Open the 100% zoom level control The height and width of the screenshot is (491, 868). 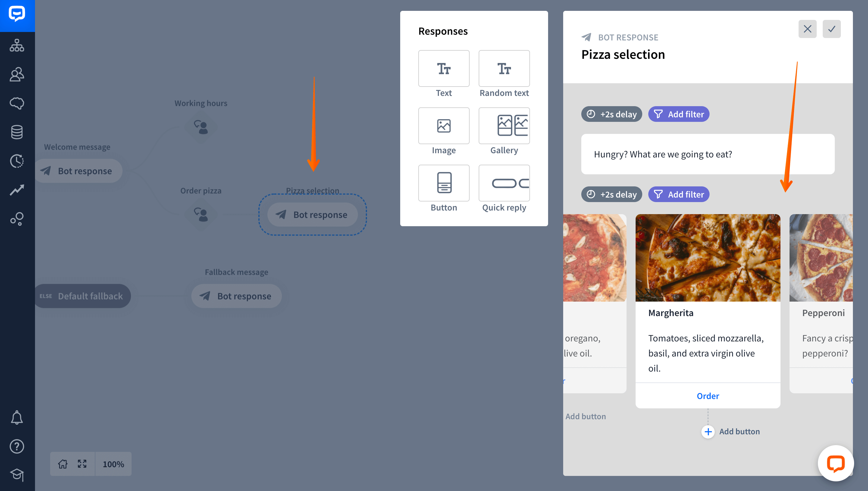(113, 464)
